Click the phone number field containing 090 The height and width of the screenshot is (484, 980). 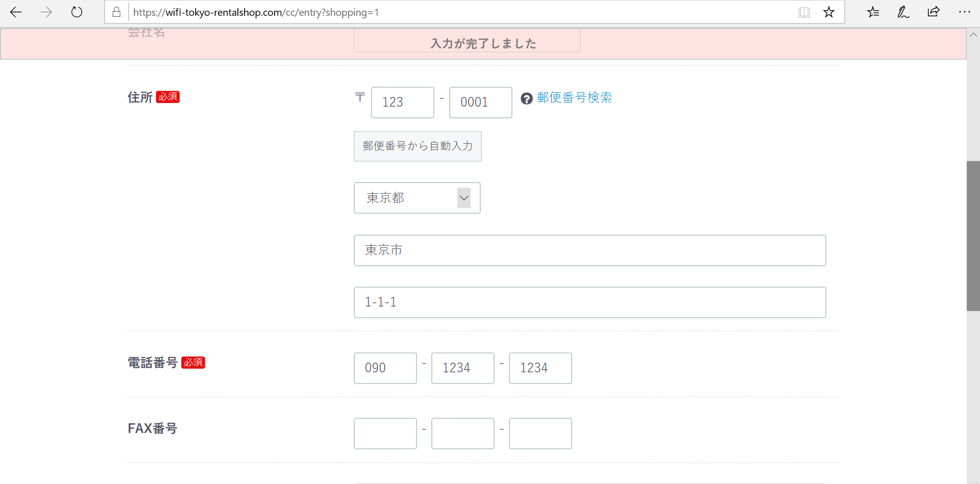pos(385,368)
